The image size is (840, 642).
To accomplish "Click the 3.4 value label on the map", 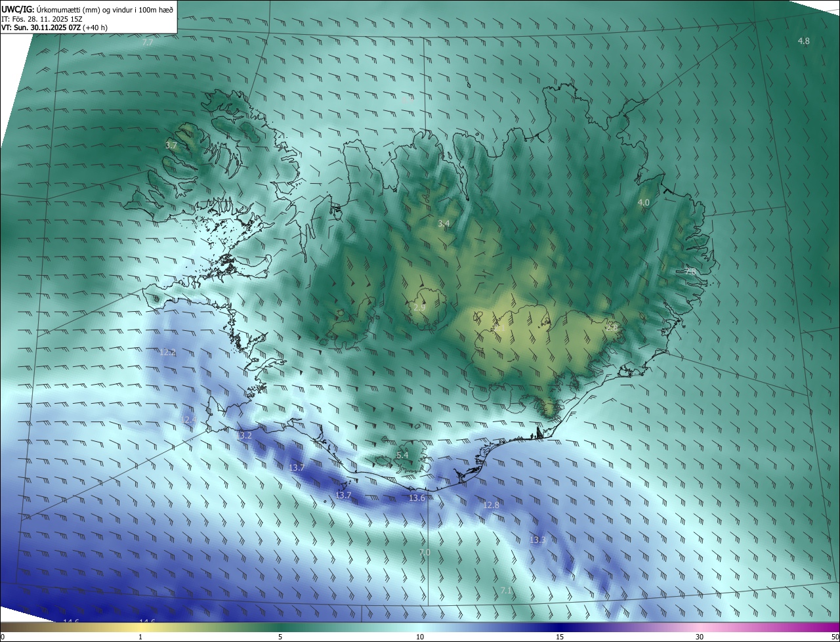I will [444, 223].
